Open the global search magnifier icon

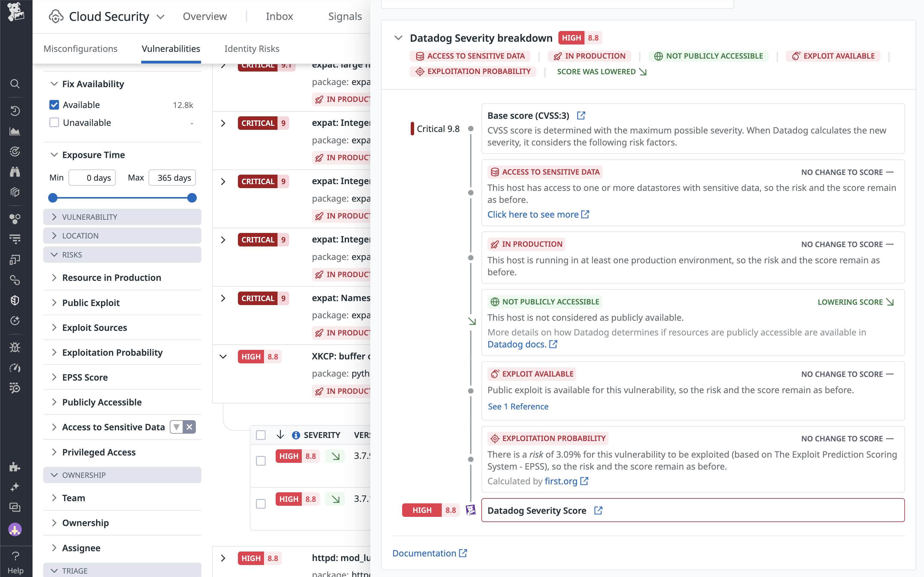point(15,83)
